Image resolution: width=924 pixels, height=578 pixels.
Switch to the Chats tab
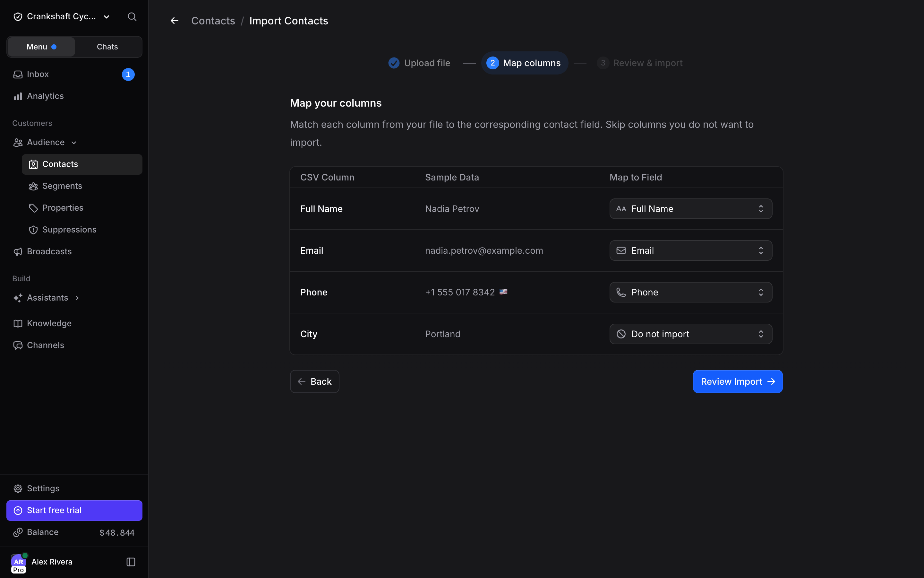(107, 47)
